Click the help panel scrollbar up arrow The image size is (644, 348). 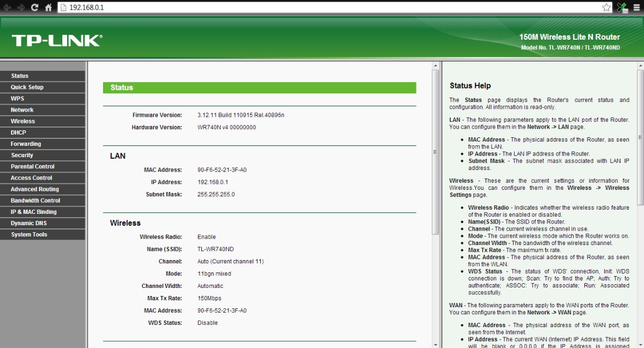pyautogui.click(x=640, y=65)
